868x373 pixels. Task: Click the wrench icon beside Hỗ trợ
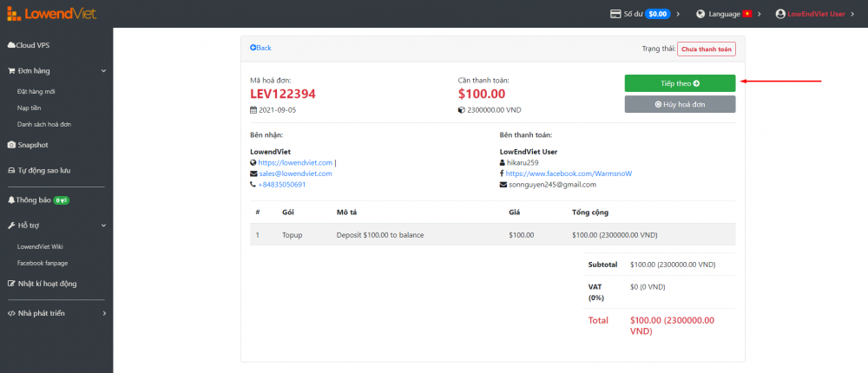pyautogui.click(x=11, y=226)
